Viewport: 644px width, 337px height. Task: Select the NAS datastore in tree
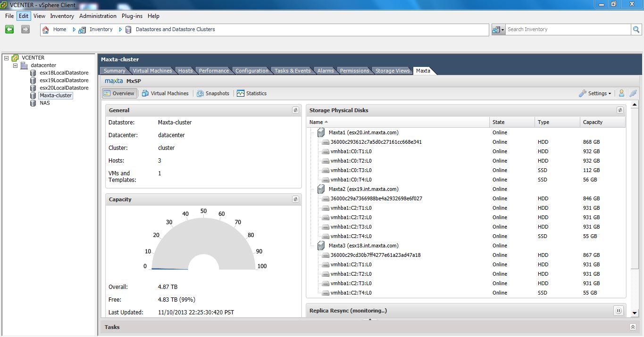pyautogui.click(x=44, y=103)
